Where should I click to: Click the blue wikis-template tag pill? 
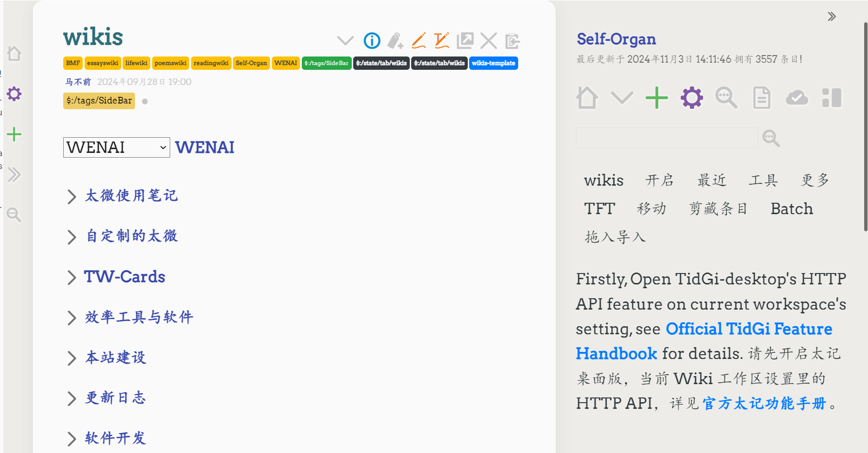[x=493, y=63]
